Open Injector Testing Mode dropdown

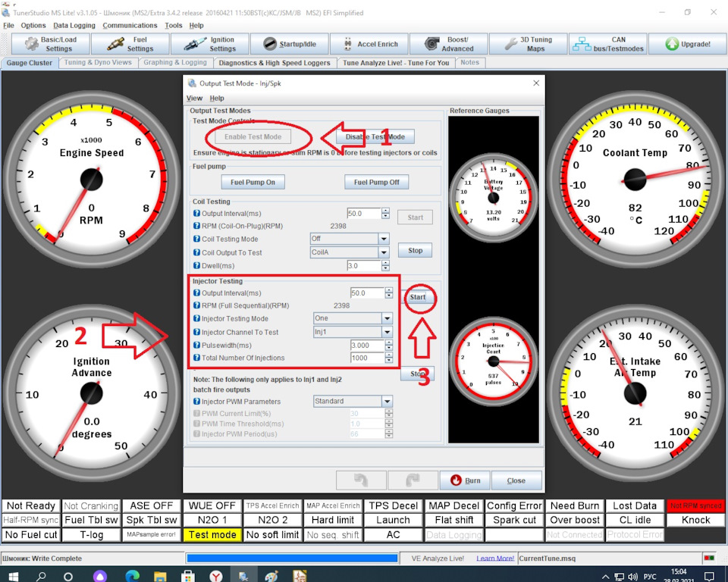pyautogui.click(x=387, y=318)
